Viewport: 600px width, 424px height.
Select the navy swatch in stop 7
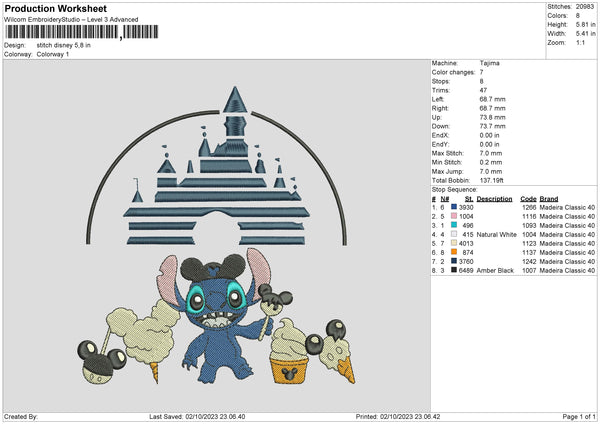pyautogui.click(x=454, y=261)
